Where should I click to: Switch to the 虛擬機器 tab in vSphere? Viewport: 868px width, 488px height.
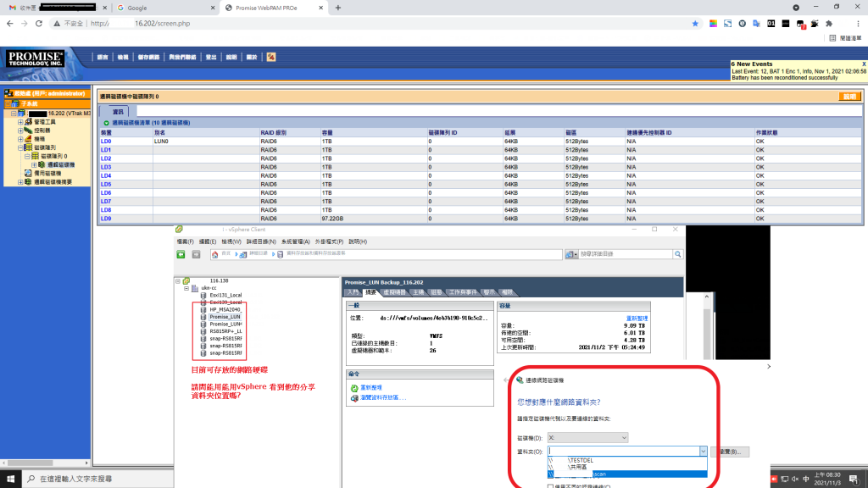pyautogui.click(x=395, y=292)
